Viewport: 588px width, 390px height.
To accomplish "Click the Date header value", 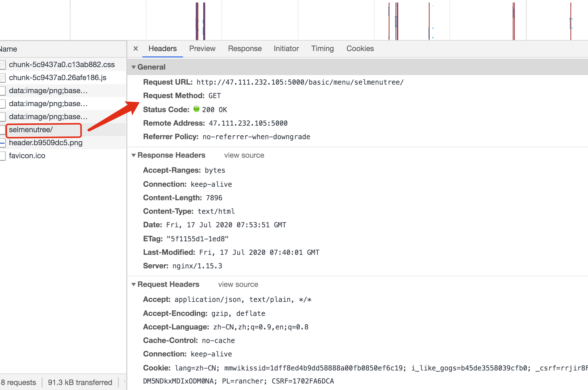I will [x=226, y=225].
